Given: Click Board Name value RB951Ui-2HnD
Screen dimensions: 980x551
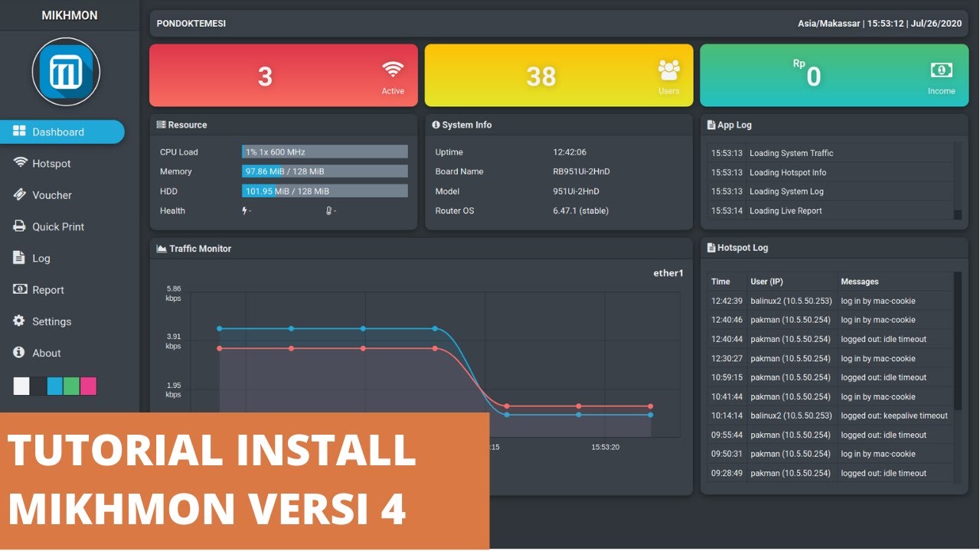Looking at the screenshot, I should point(581,171).
